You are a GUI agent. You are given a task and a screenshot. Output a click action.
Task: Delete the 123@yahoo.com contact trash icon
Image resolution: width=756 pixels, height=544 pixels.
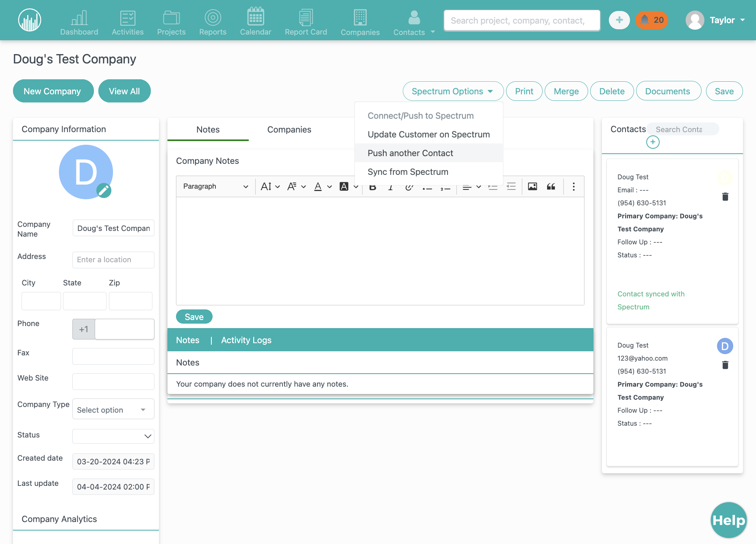(x=725, y=365)
